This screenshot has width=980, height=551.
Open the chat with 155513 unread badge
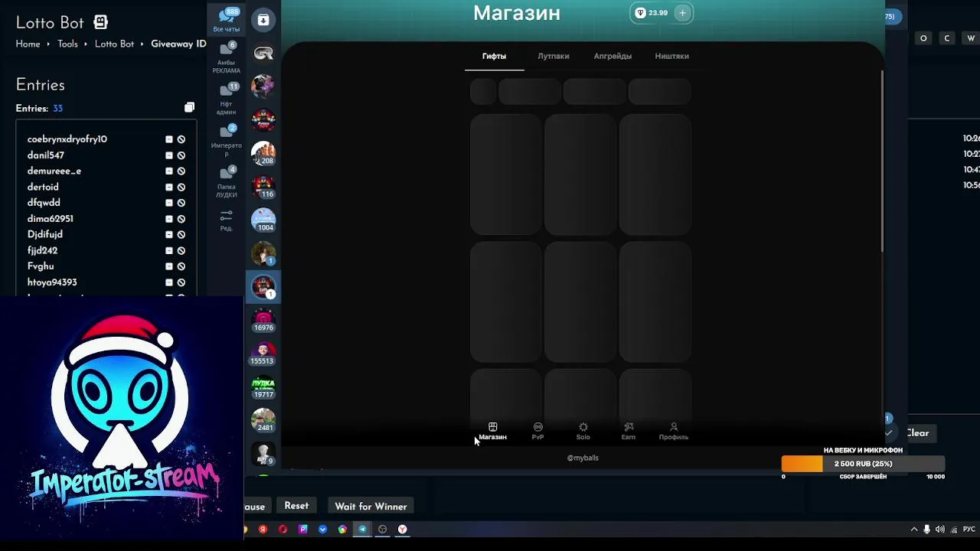263,354
